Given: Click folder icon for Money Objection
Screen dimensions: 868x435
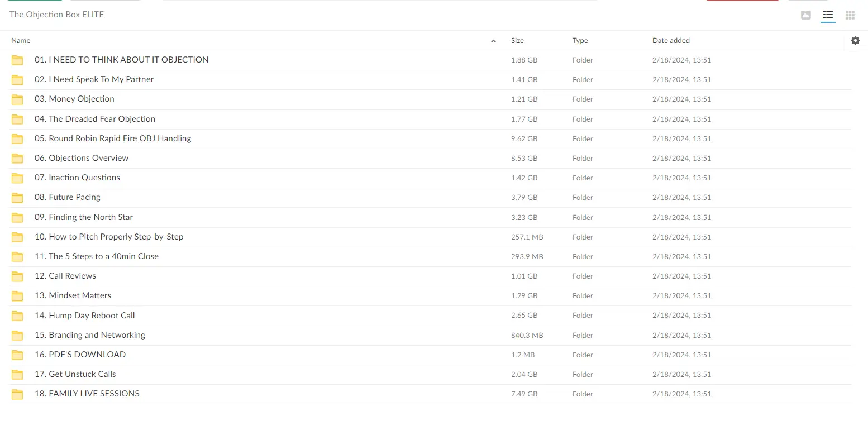Looking at the screenshot, I should tap(17, 99).
